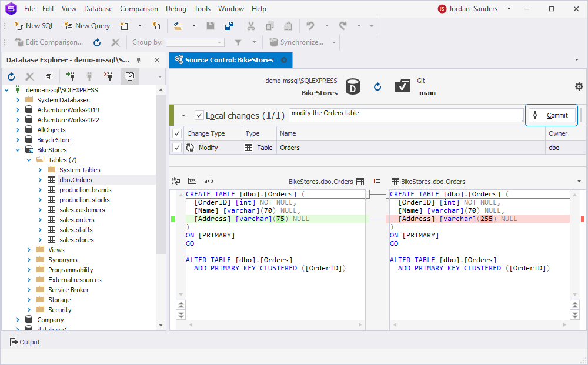Close the Database Explorer panel
This screenshot has height=365, width=588.
point(157,60)
